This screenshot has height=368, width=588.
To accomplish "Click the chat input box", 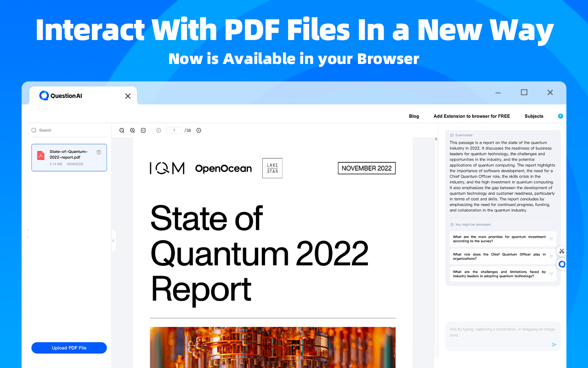I will click(503, 336).
